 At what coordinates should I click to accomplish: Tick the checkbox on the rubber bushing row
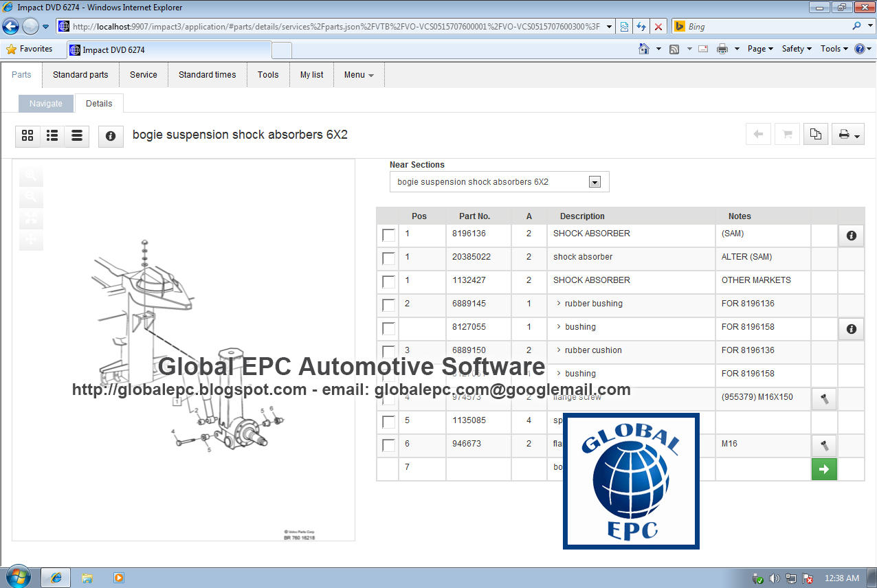(388, 305)
